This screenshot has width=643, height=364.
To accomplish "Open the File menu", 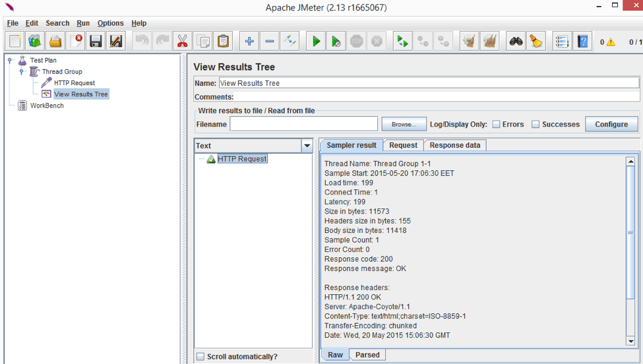I will point(13,23).
